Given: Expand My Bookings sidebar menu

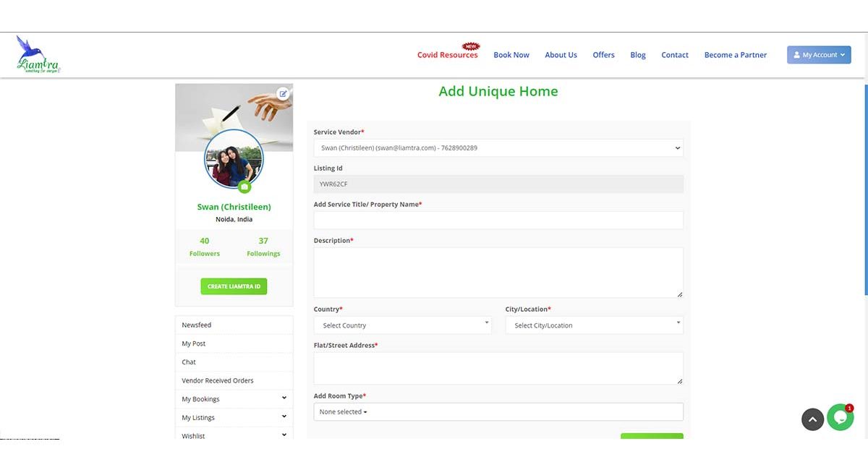Looking at the screenshot, I should pos(234,399).
